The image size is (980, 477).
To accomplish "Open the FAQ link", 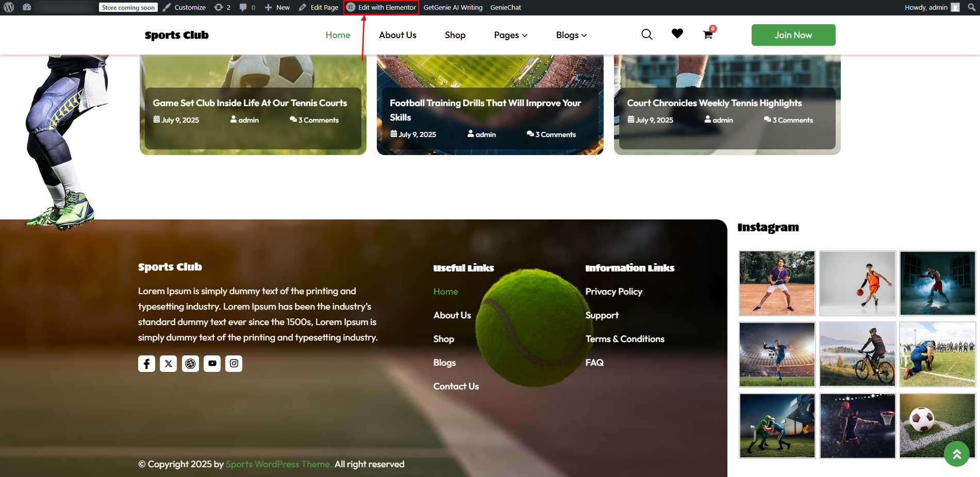I will [594, 363].
